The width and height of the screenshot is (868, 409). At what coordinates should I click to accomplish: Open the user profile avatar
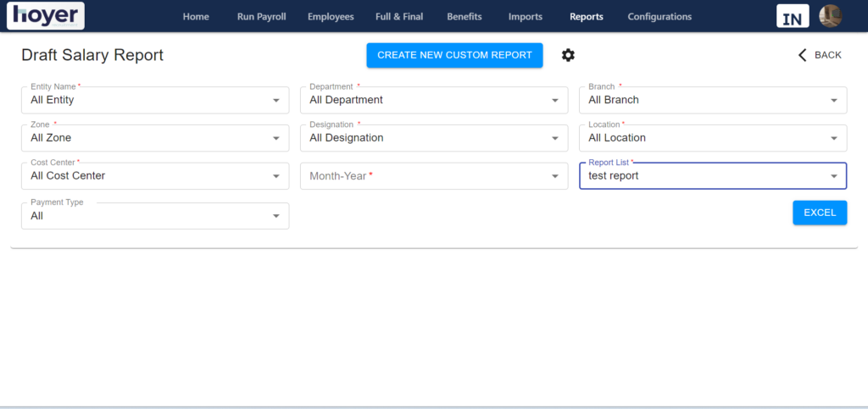click(x=831, y=16)
